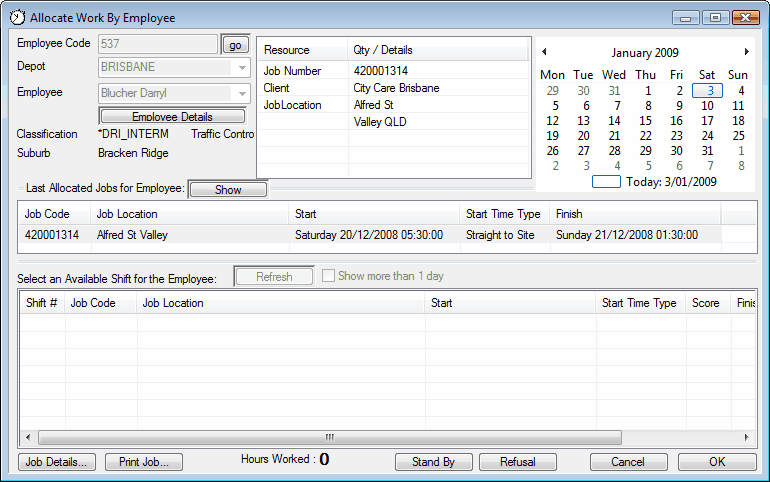The width and height of the screenshot is (770, 482).
Task: Select January 15 in the calendar
Action: coord(646,121)
